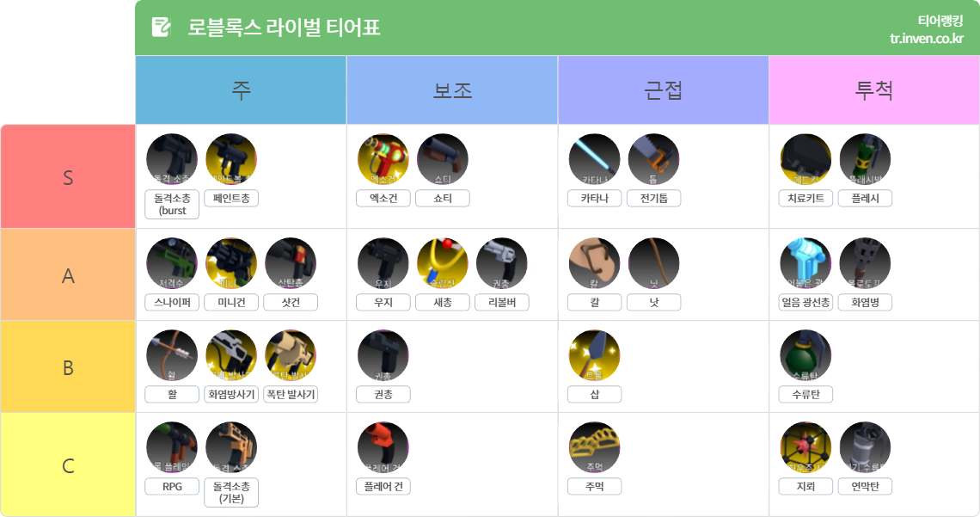Click the tr.inven.co.kr link
Screen dimensions: 980x517
(x=926, y=39)
